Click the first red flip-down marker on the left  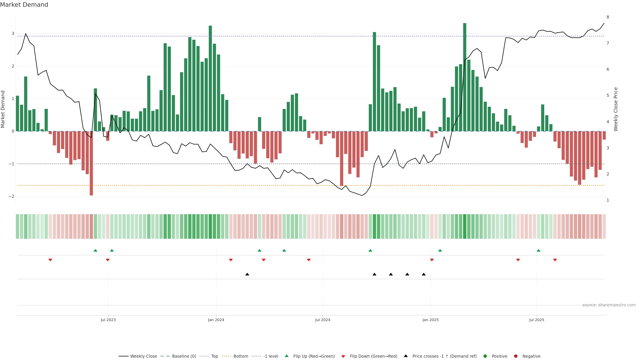(x=50, y=260)
